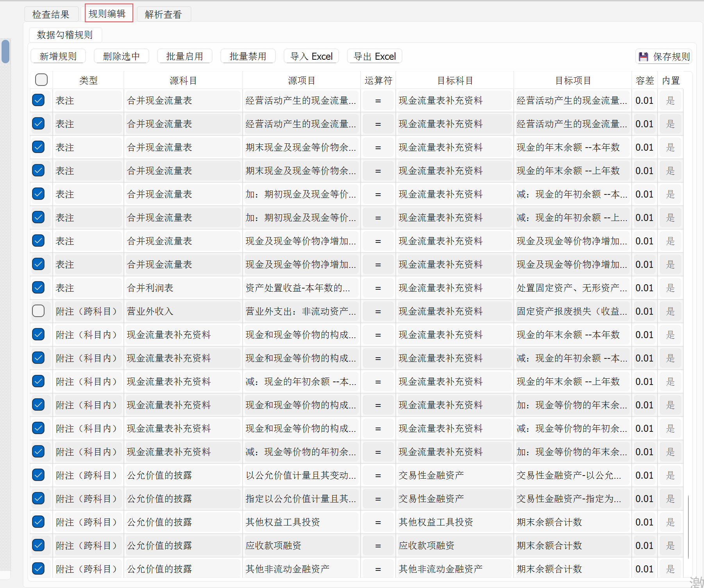Select the 0.01 tolerance cell of the 合并利润表 row
This screenshot has width=704, height=588.
[x=644, y=288]
